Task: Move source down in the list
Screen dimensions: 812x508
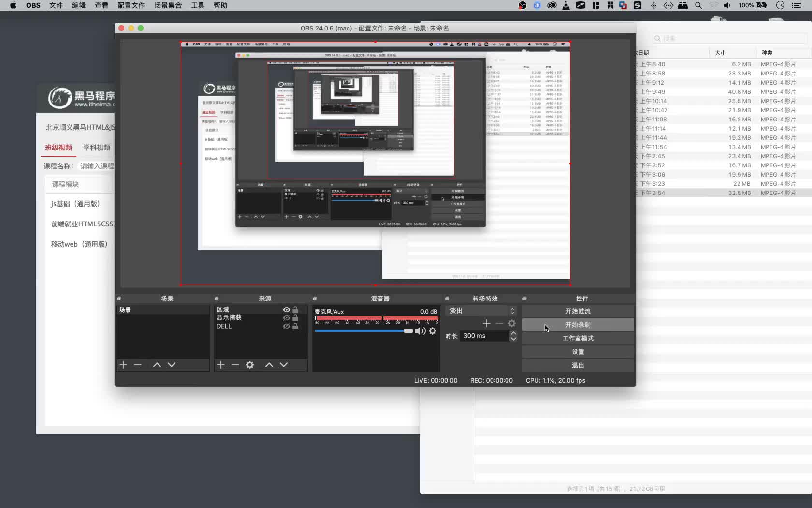Action: point(284,365)
